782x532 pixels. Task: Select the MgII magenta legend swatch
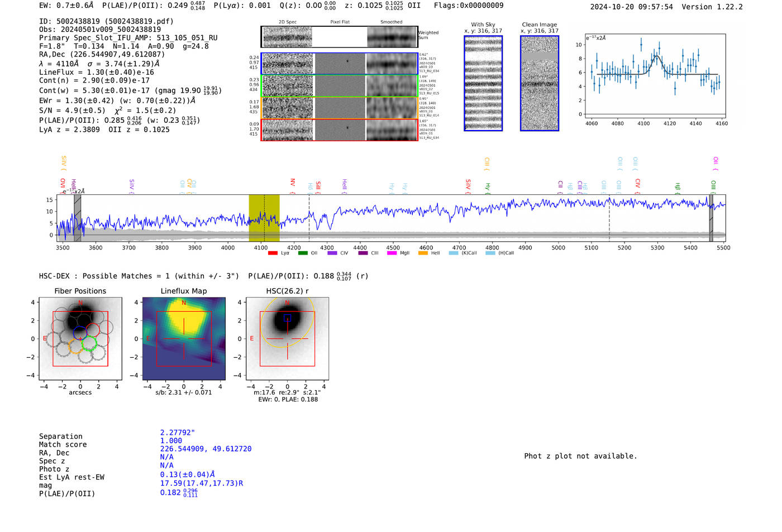[392, 253]
